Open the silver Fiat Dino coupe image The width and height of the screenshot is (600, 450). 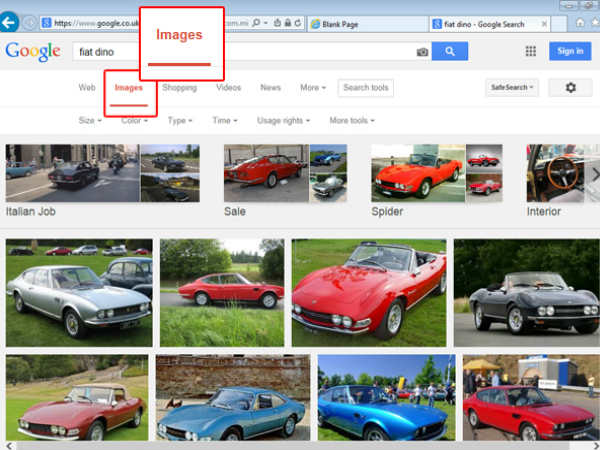79,293
